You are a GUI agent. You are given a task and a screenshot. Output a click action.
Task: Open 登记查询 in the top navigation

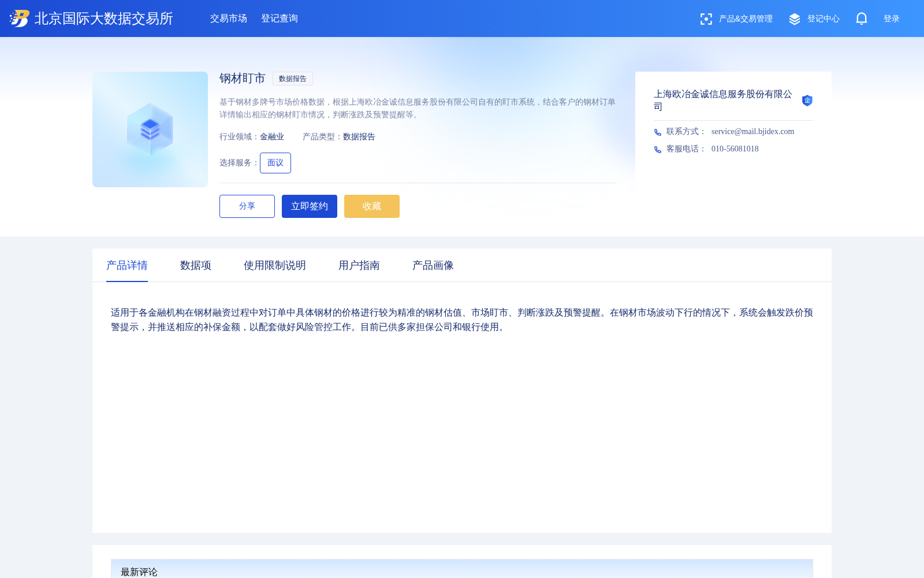pyautogui.click(x=280, y=18)
